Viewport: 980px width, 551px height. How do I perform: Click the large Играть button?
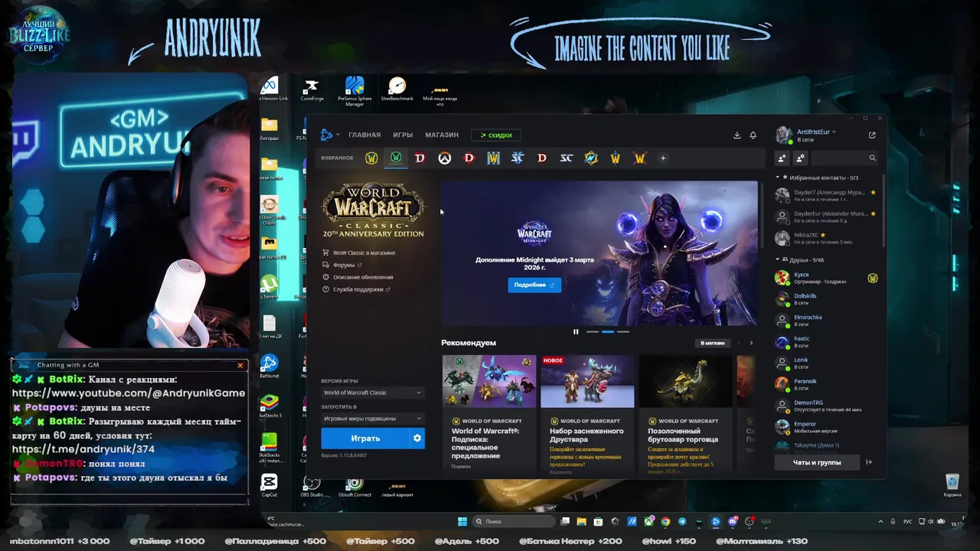[x=365, y=439]
